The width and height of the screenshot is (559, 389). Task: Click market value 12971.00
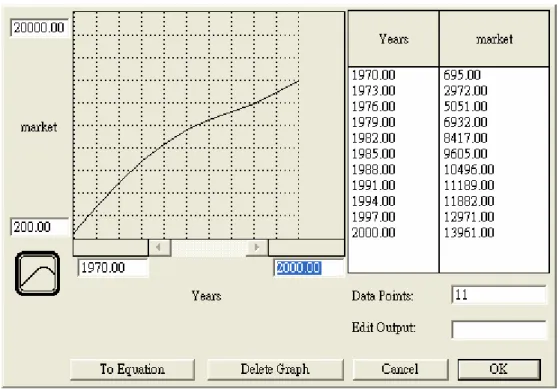tap(469, 217)
